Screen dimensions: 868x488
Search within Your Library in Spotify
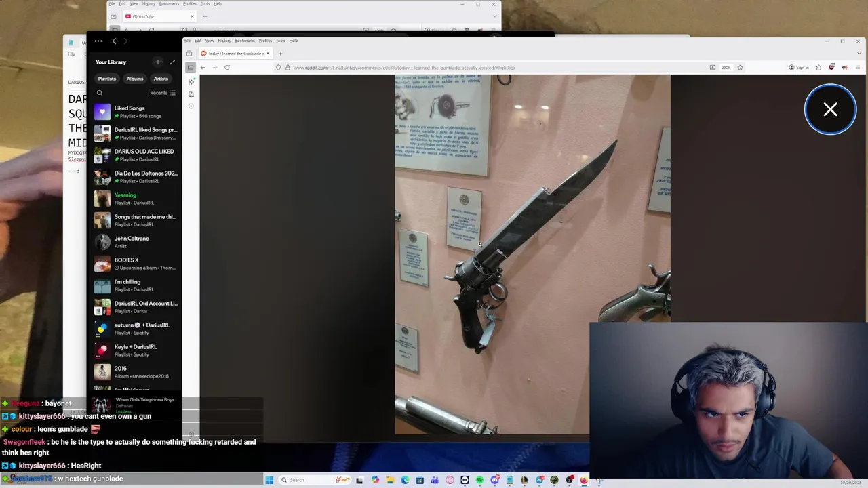point(100,93)
